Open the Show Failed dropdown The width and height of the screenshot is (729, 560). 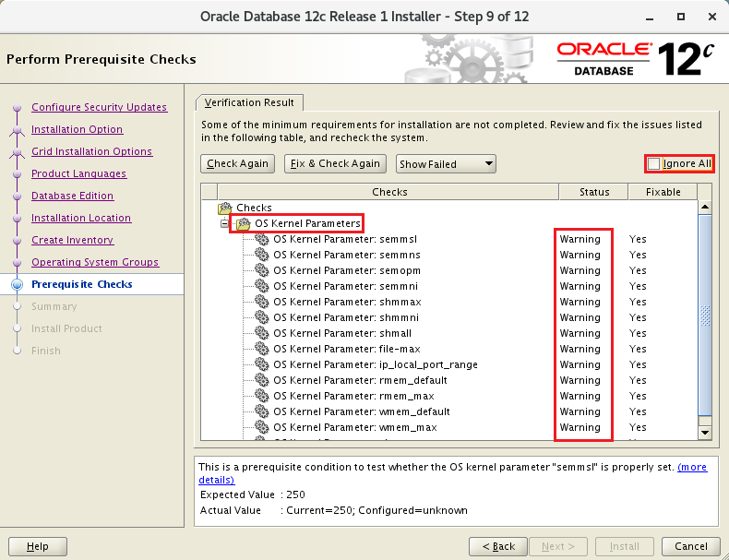tap(446, 164)
